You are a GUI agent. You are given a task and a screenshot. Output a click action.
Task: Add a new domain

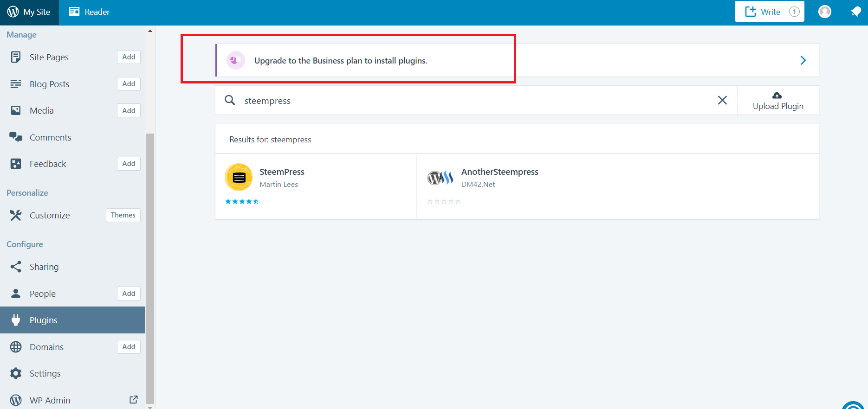tap(129, 347)
